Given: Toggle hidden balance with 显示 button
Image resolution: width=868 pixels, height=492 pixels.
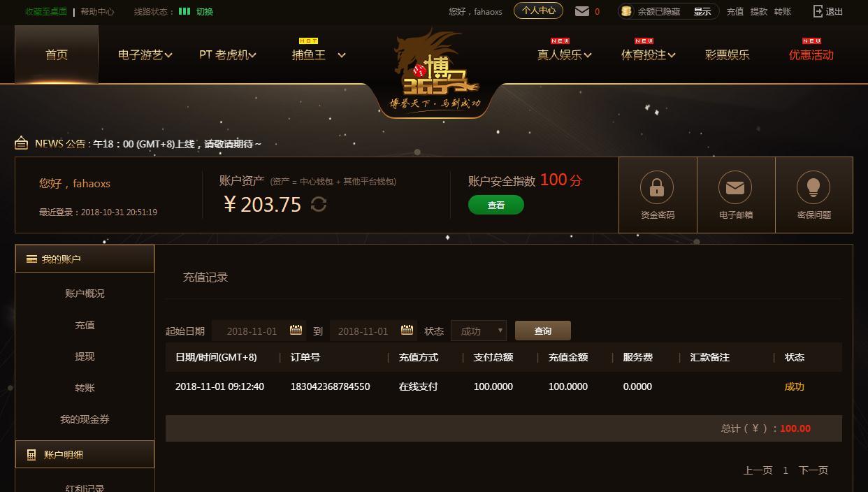Looking at the screenshot, I should [702, 11].
